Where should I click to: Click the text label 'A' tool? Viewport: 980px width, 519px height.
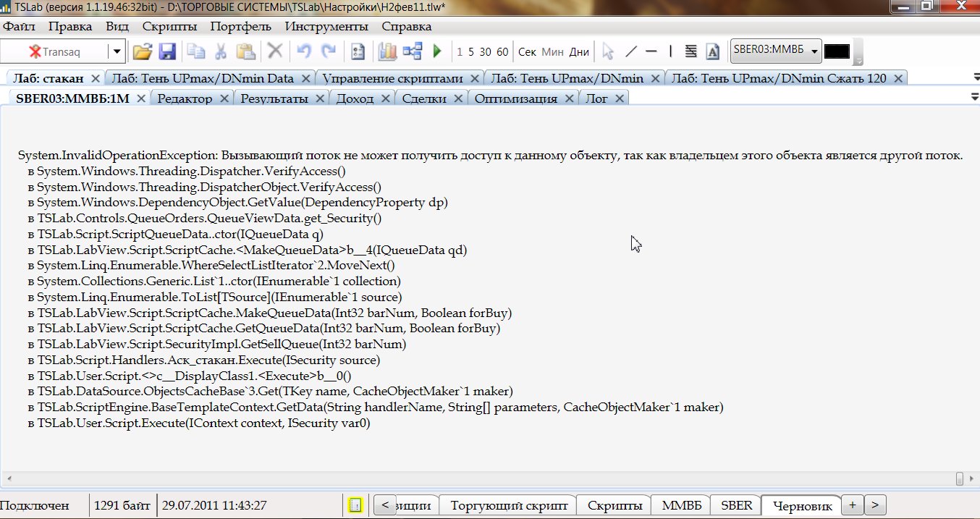point(712,51)
